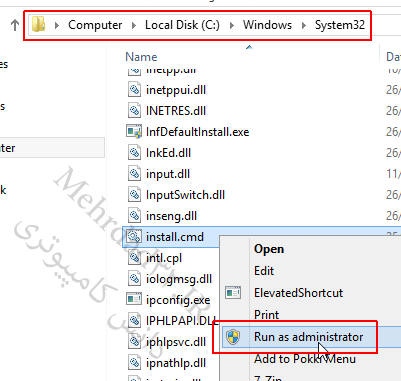Screen dimensions: 401x381
Task: Click ipnathlp.dll file icon
Action: (134, 363)
